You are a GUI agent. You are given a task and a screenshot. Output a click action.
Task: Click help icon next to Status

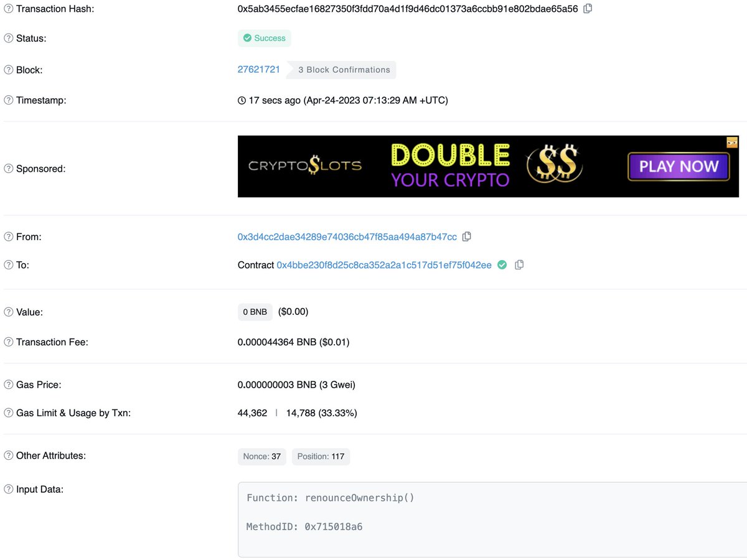coord(9,38)
